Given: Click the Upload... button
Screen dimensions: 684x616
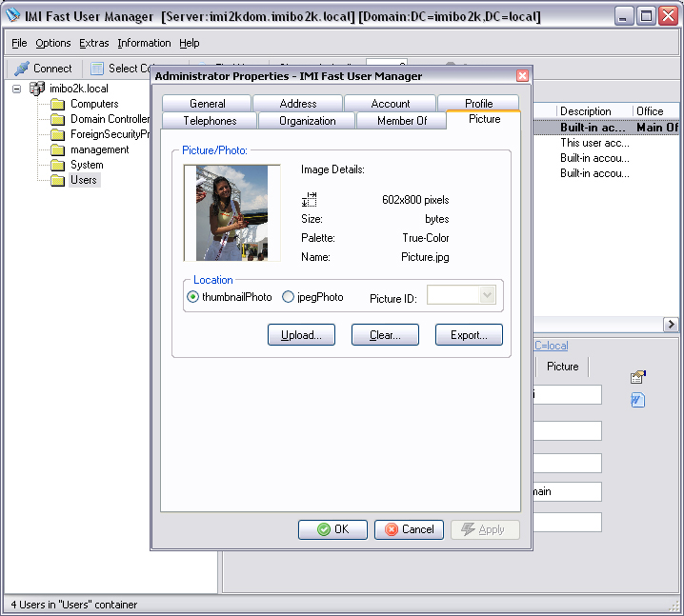Looking at the screenshot, I should click(x=301, y=335).
